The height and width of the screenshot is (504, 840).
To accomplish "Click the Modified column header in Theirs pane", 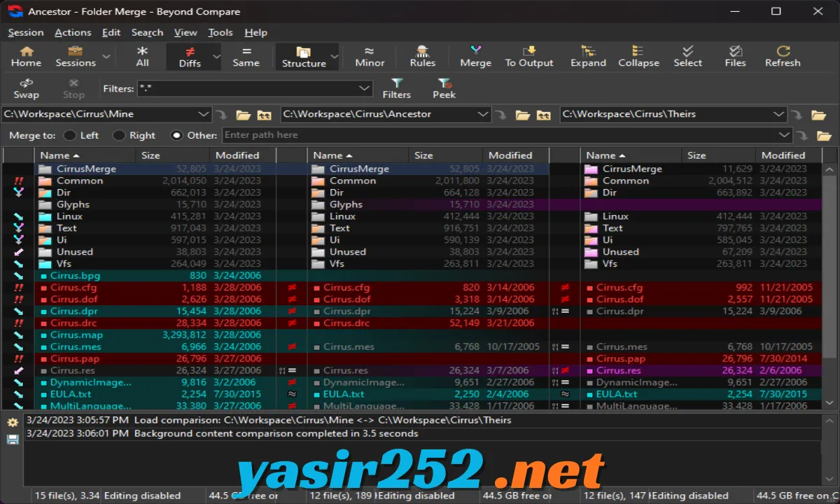I will pos(787,155).
